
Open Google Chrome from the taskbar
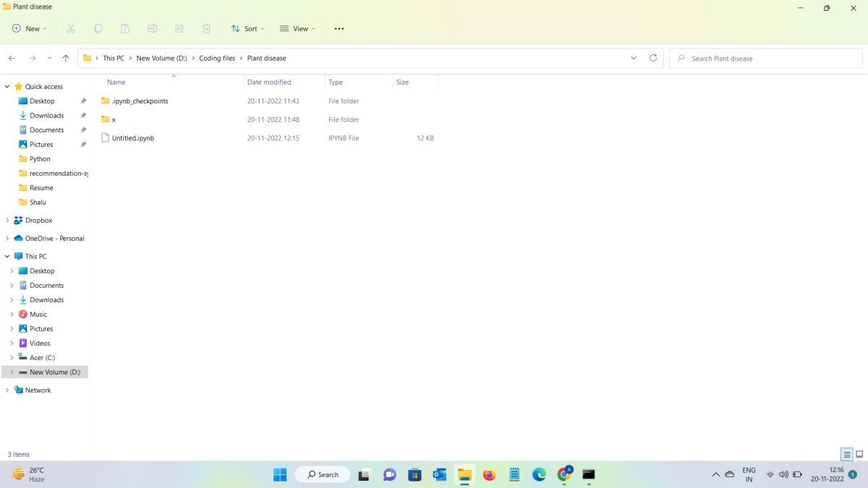(564, 475)
